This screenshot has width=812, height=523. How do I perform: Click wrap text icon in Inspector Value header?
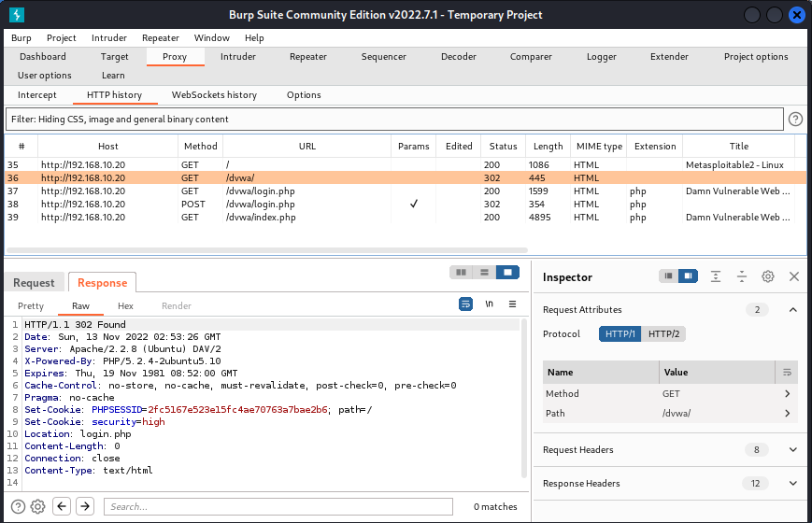point(787,373)
